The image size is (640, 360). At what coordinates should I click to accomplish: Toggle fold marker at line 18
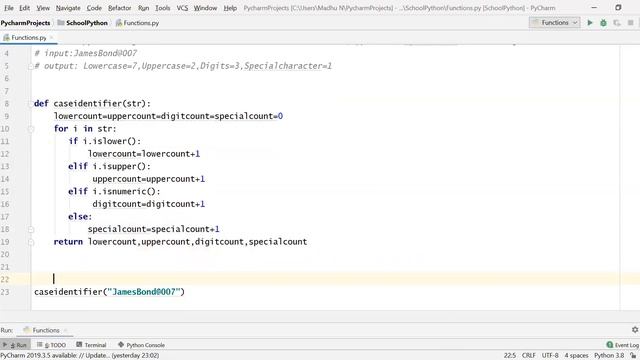coord(31,229)
